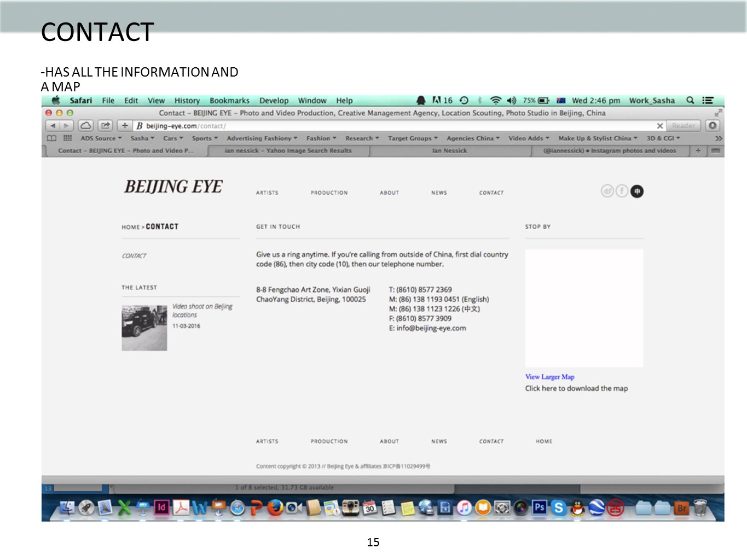Open Spotlight search magnifier icon
Screen dimensions: 747x560
point(690,100)
